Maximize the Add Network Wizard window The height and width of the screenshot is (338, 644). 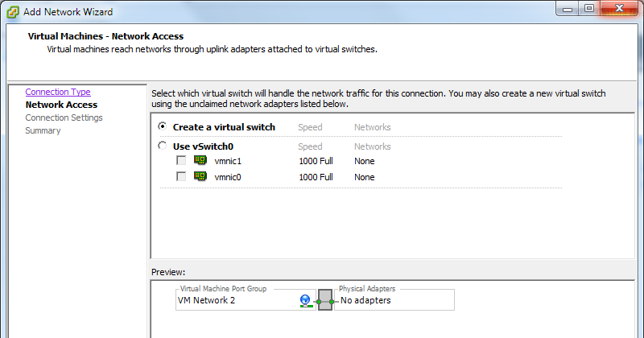pyautogui.click(x=589, y=9)
